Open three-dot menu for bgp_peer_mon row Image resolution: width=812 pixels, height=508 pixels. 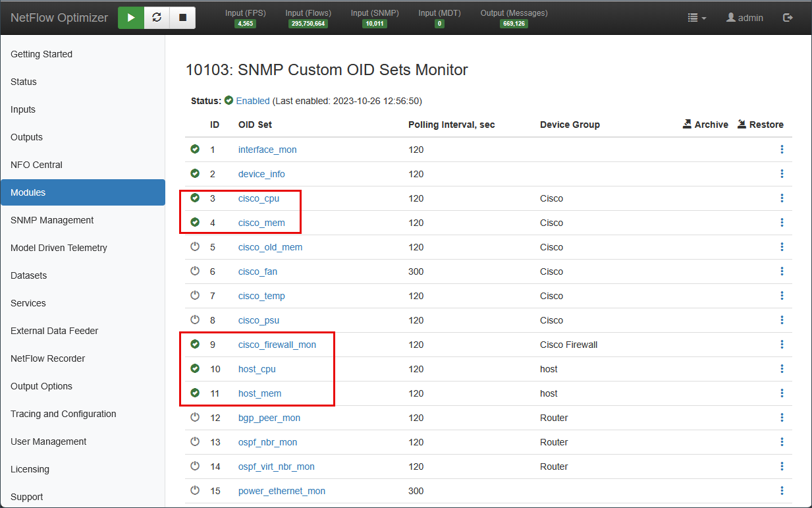[782, 418]
